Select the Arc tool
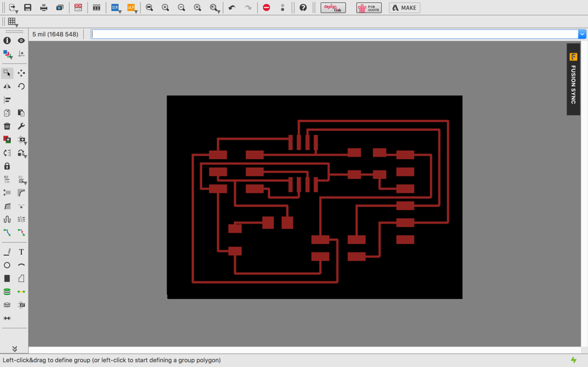Image resolution: width=588 pixels, height=367 pixels. click(21, 265)
